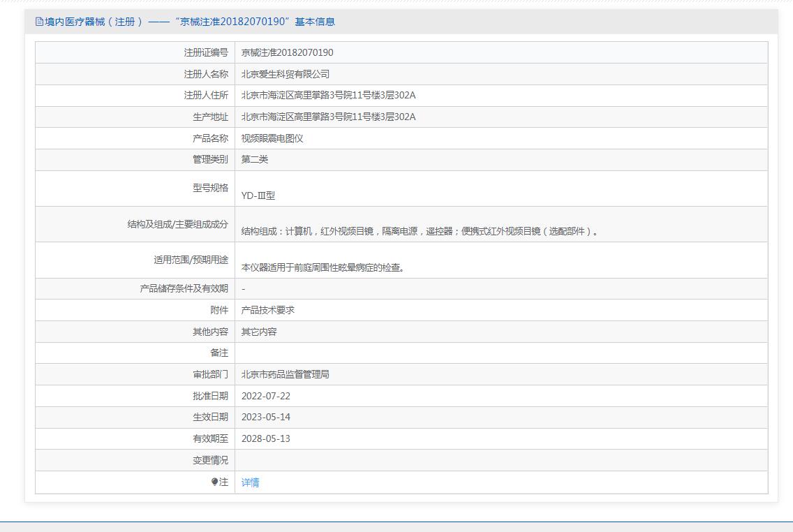Viewport: 793px width, 532px height.
Task: Click the 有效期至 row label
Action: pyautogui.click(x=210, y=438)
